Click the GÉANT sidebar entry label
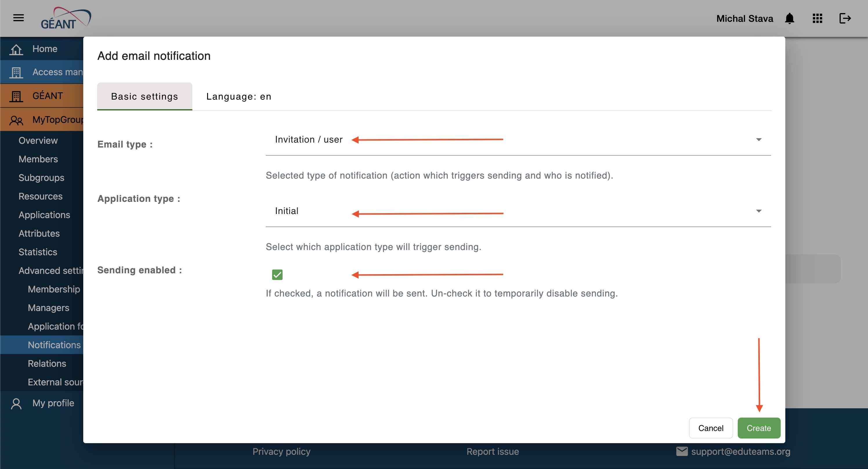This screenshot has height=469, width=868. click(x=48, y=96)
